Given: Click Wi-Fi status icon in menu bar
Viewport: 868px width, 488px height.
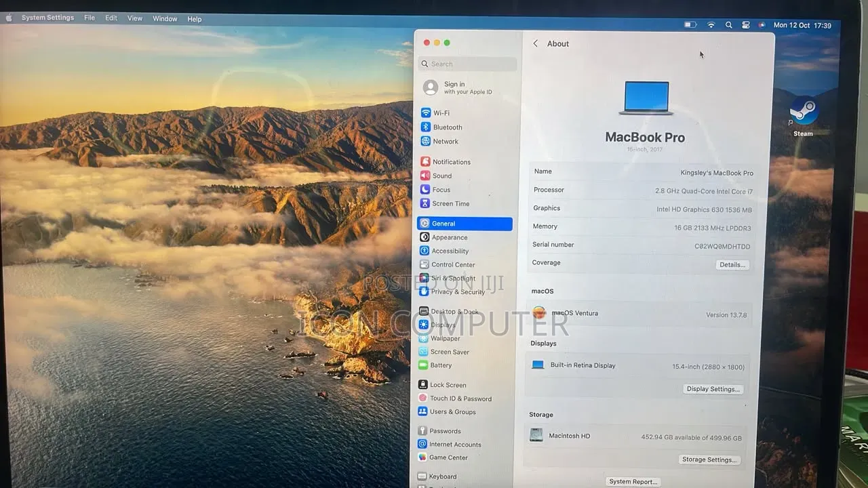Looking at the screenshot, I should pyautogui.click(x=711, y=25).
